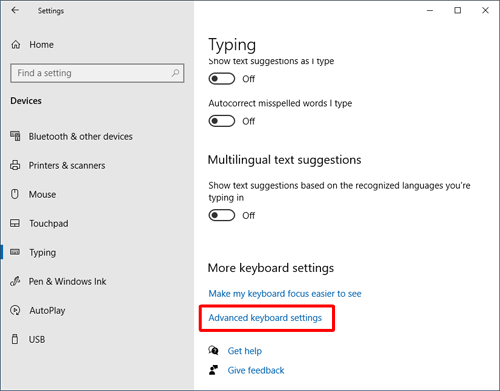Open Pen & Windows Ink page
The height and width of the screenshot is (391, 500).
pyautogui.click(x=68, y=282)
